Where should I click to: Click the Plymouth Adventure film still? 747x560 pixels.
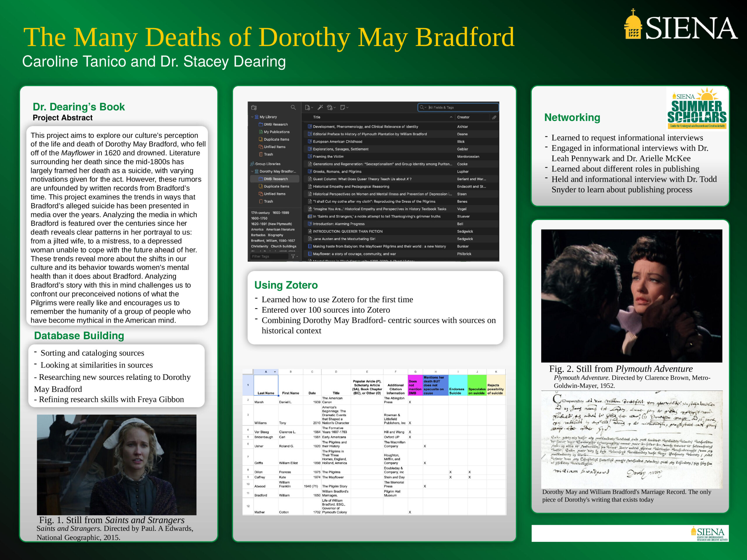click(x=631, y=296)
